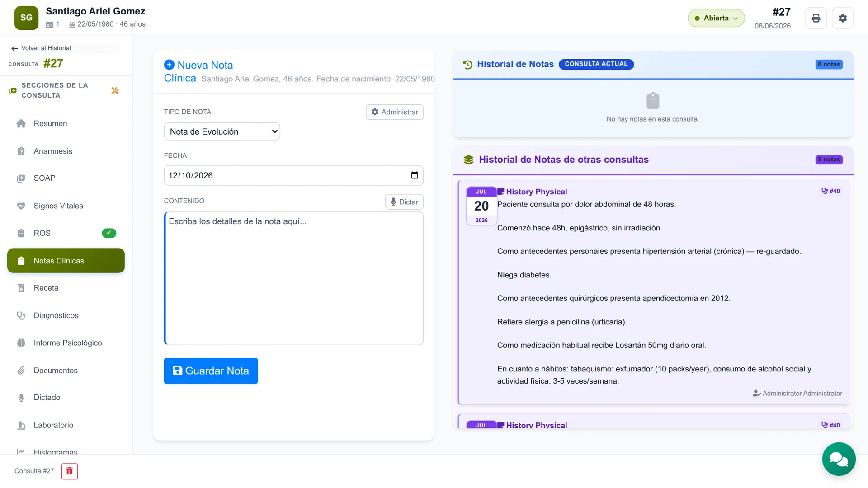Click the orange tools icon beside Secciones
868x488 pixels.
[x=115, y=91]
